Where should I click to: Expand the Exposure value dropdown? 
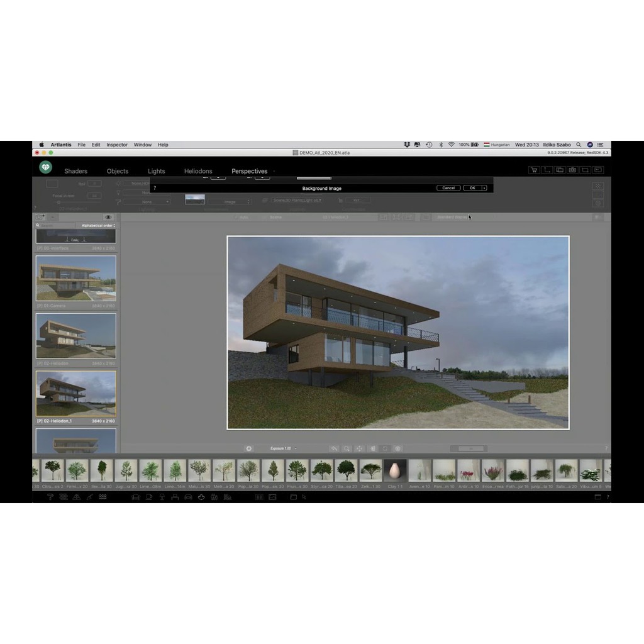pyautogui.click(x=296, y=448)
